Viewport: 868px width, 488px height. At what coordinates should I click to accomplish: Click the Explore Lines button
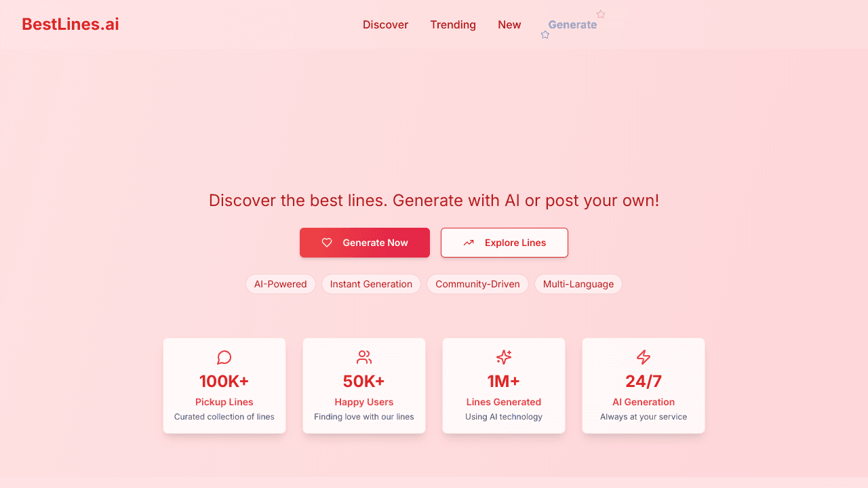click(505, 243)
